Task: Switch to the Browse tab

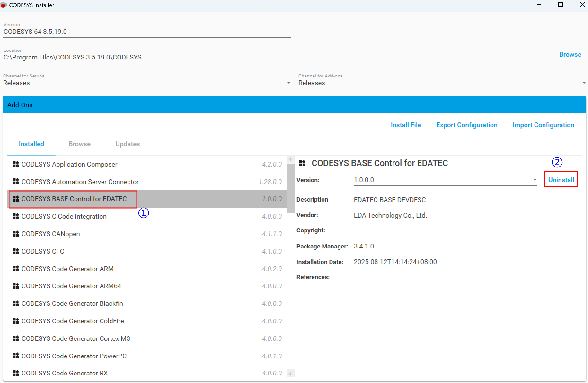Action: tap(80, 144)
